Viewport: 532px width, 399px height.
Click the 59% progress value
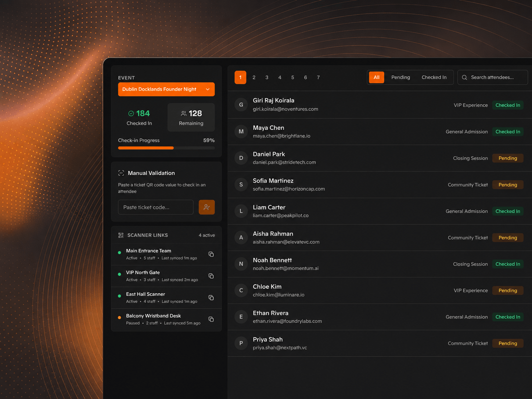(x=209, y=140)
